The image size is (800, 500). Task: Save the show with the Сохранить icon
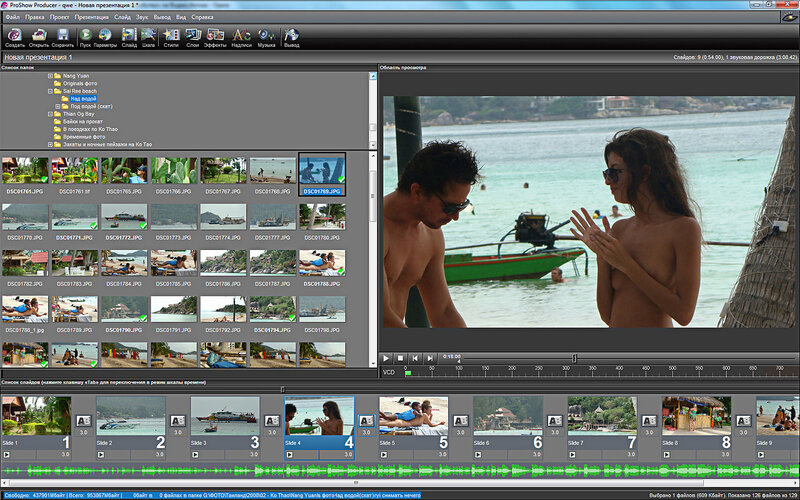(x=62, y=37)
